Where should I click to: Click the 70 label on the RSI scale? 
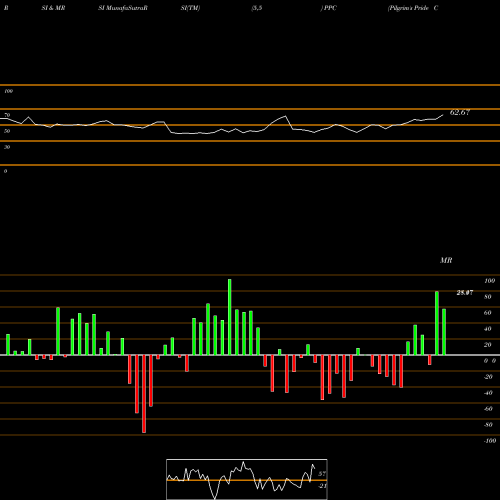tap(7, 115)
